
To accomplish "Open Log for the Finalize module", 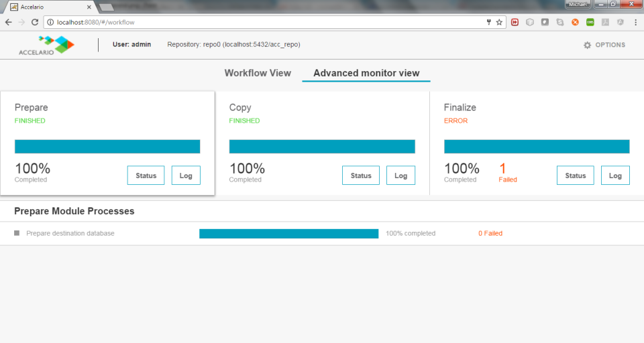I will (615, 176).
